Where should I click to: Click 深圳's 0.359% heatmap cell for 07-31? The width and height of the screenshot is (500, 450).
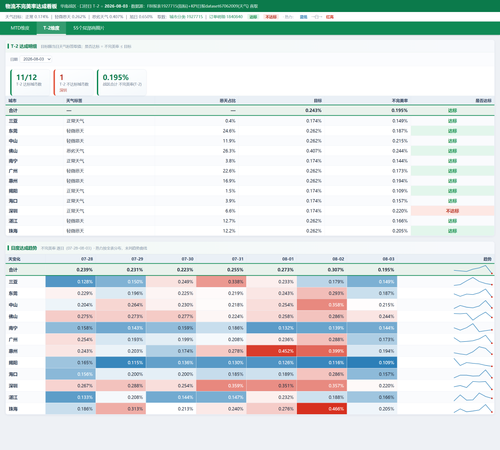pyautogui.click(x=221, y=386)
